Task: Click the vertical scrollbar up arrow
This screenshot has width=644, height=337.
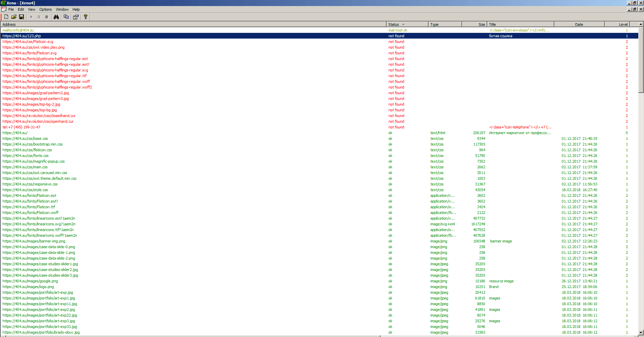Action: (x=641, y=24)
